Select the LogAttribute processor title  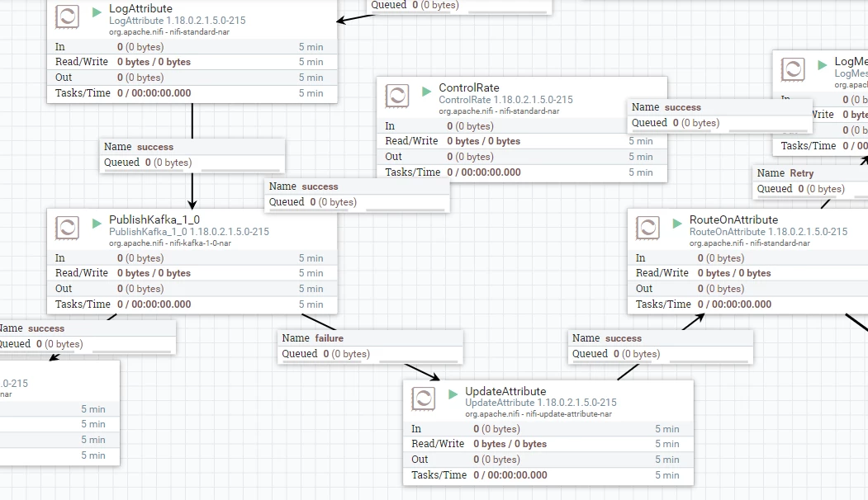click(x=140, y=9)
